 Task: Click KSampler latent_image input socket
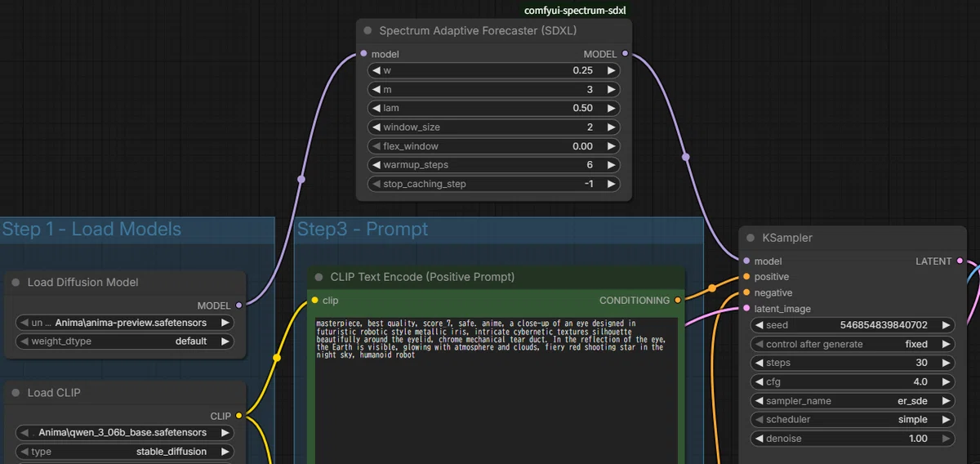pyautogui.click(x=746, y=309)
